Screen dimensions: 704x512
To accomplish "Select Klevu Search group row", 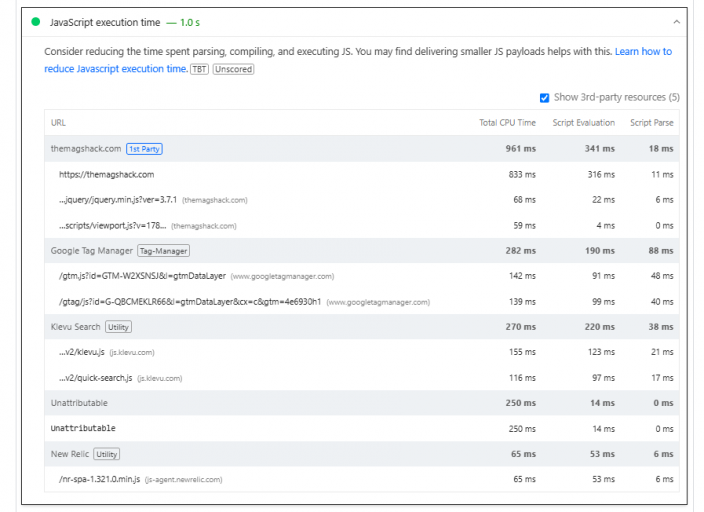I will coord(361,327).
